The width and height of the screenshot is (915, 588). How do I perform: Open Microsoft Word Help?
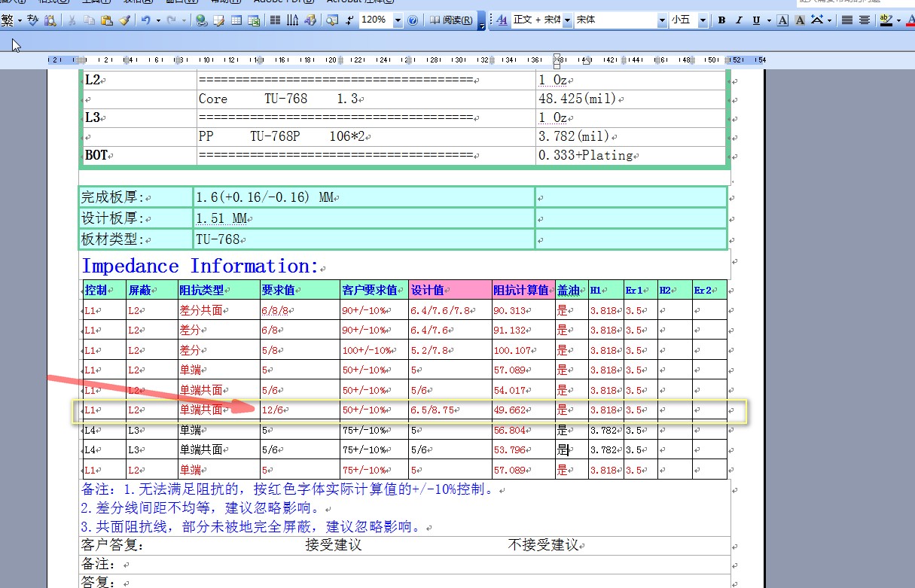(413, 20)
